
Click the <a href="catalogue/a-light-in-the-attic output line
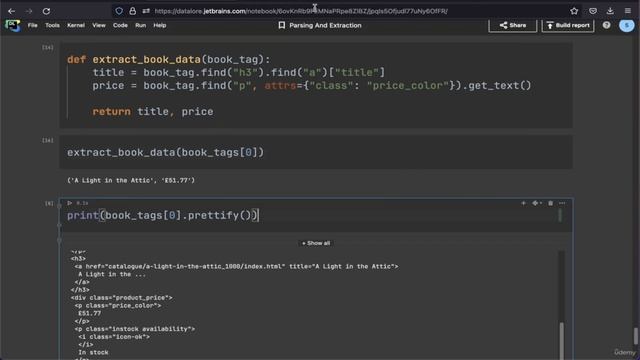(236, 266)
